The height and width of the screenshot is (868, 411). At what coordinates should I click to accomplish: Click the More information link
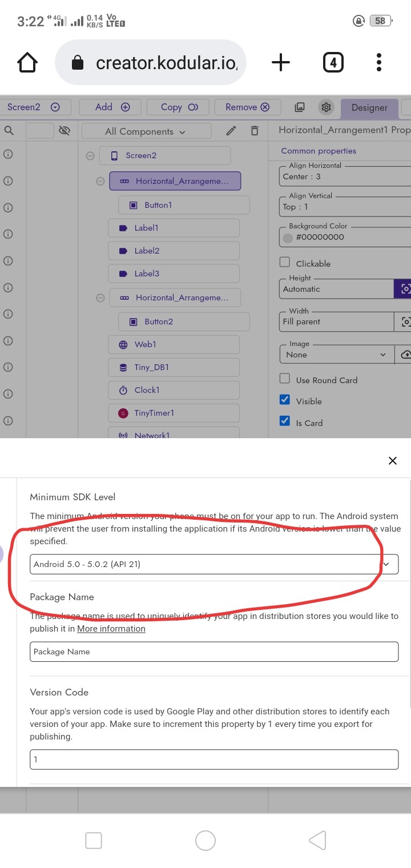111,628
